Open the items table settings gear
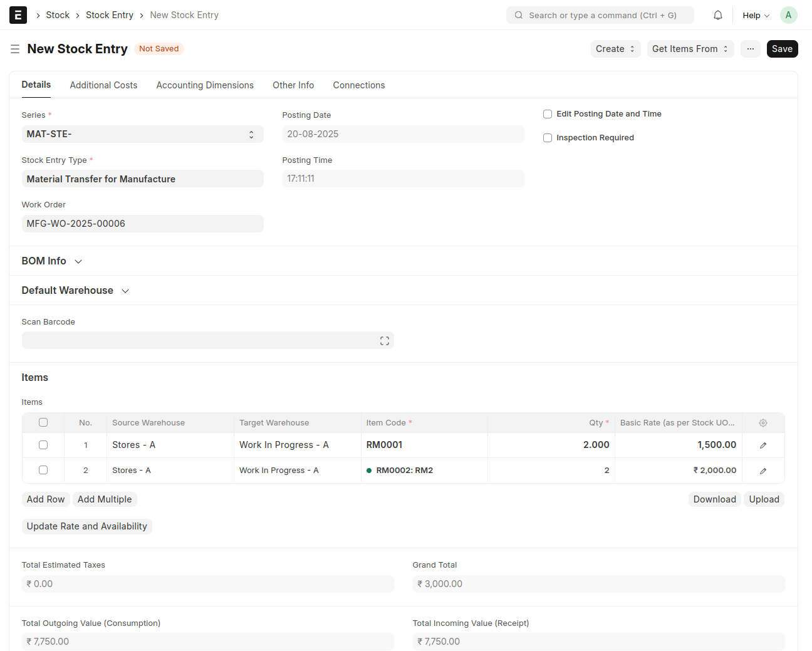 pyautogui.click(x=763, y=423)
